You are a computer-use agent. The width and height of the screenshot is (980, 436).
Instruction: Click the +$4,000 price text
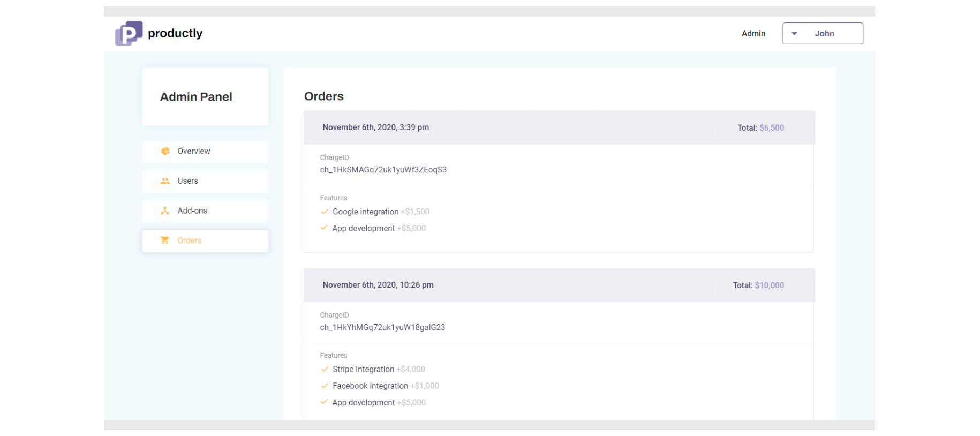[411, 369]
